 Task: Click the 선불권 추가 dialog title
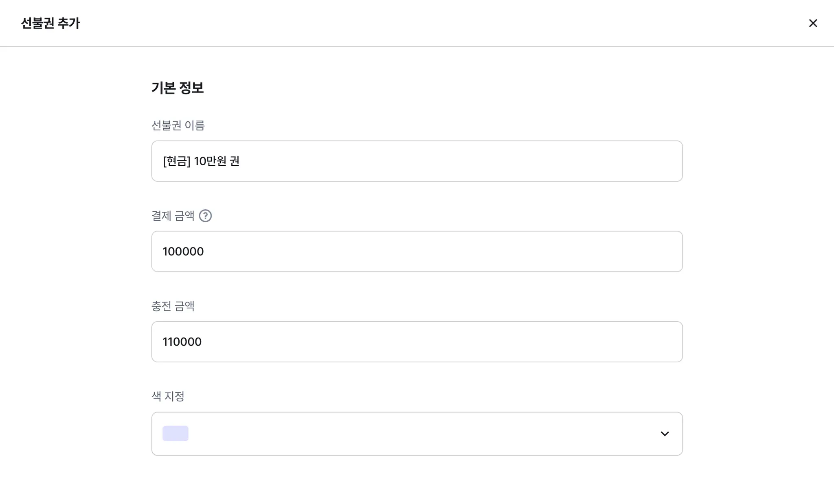(50, 23)
